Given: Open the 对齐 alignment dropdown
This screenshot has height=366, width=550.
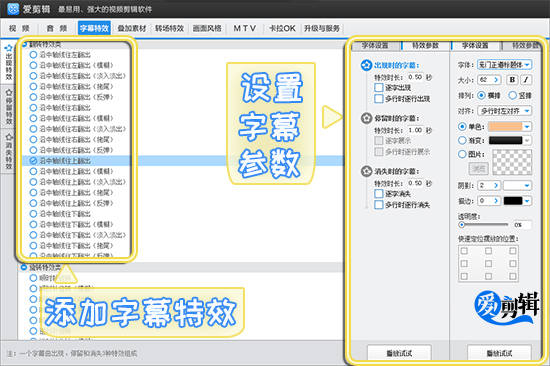Looking at the screenshot, I should coord(505,111).
